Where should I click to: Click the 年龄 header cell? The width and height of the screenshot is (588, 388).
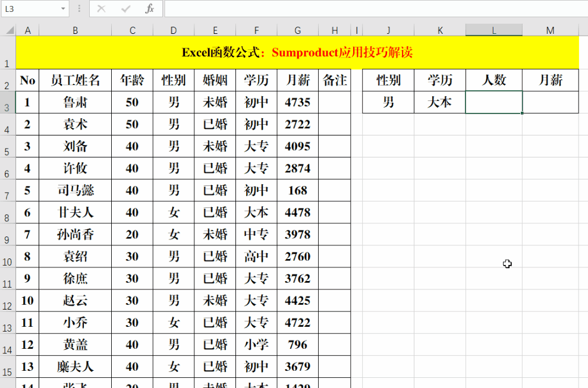[133, 80]
